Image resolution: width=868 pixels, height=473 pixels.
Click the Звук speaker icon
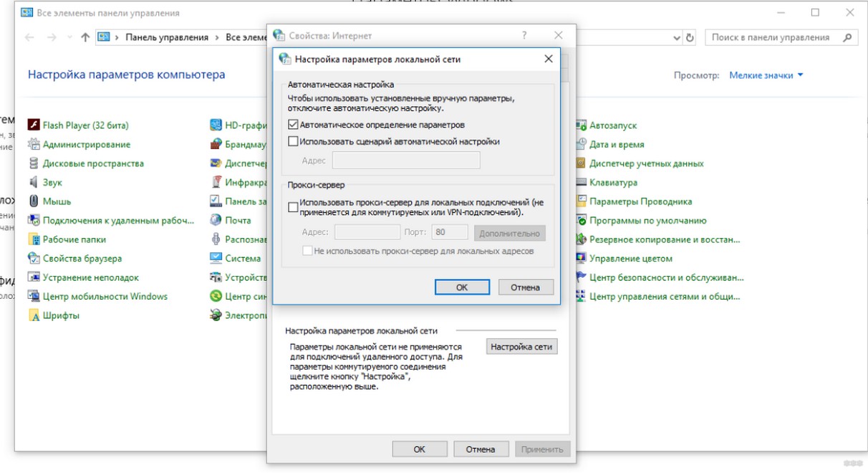click(33, 183)
